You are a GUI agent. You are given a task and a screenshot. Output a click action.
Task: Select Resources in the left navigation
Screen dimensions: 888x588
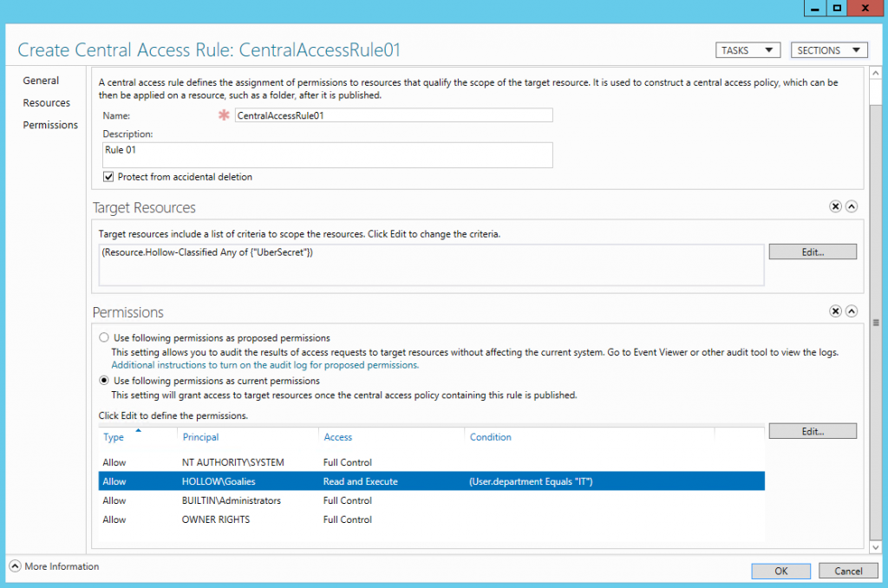[47, 102]
